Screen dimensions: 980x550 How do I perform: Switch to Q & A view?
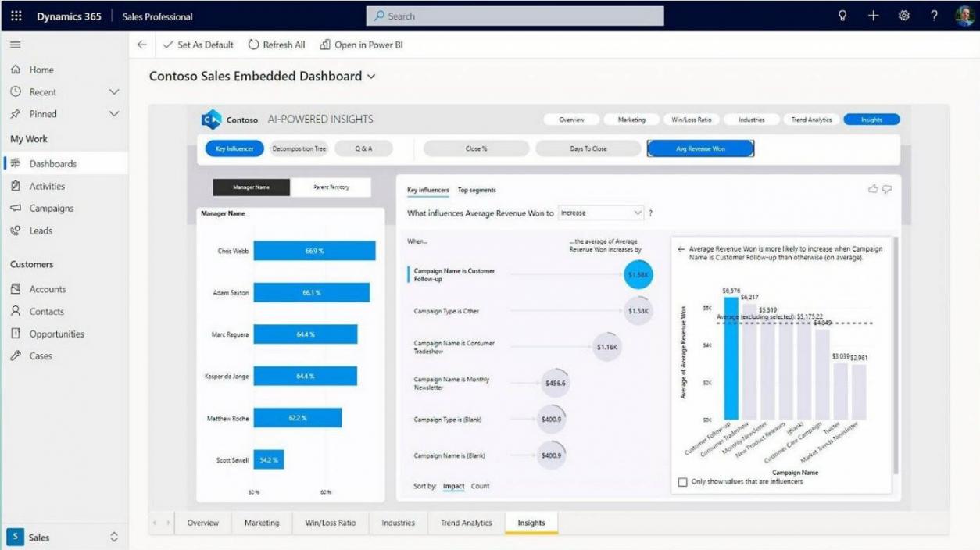tap(363, 148)
